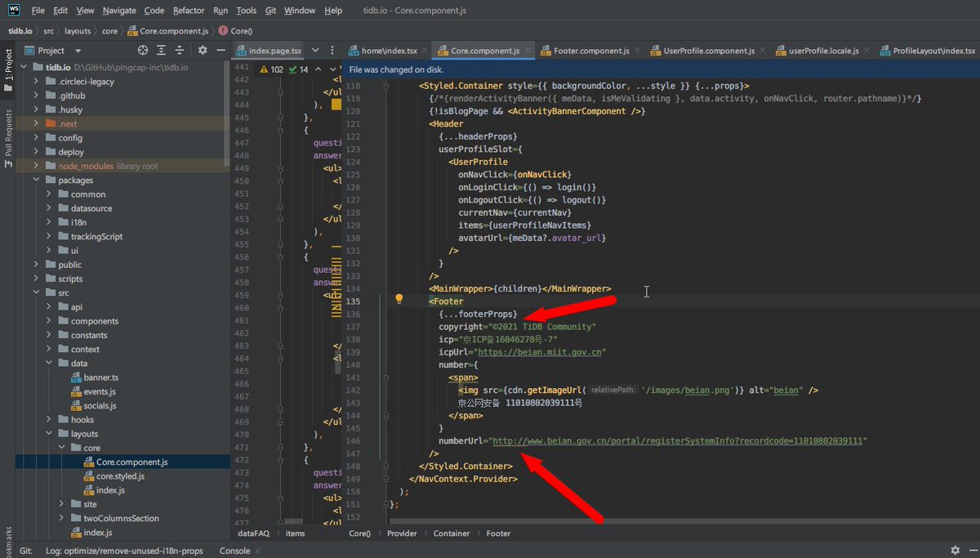Click the Project panel vertical scrollbar

227,114
